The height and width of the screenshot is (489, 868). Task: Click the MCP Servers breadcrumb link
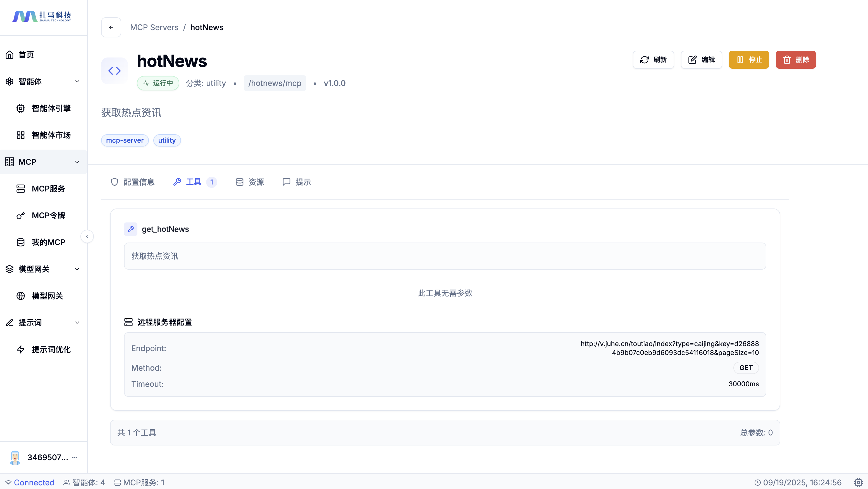154,27
